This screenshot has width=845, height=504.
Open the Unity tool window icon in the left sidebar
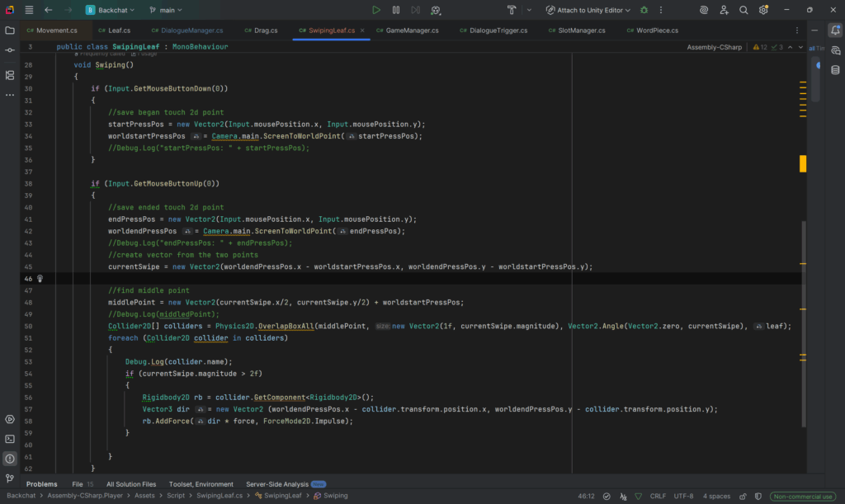[x=10, y=419]
